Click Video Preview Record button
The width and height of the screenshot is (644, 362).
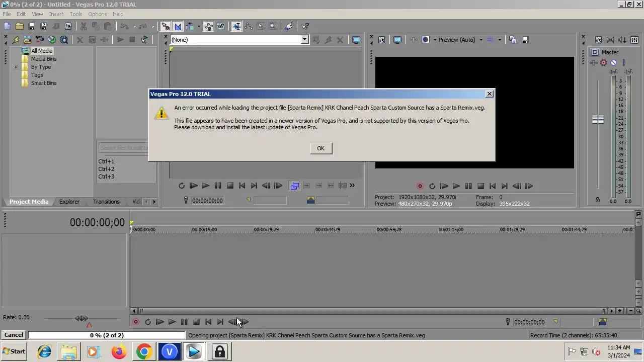(420, 186)
